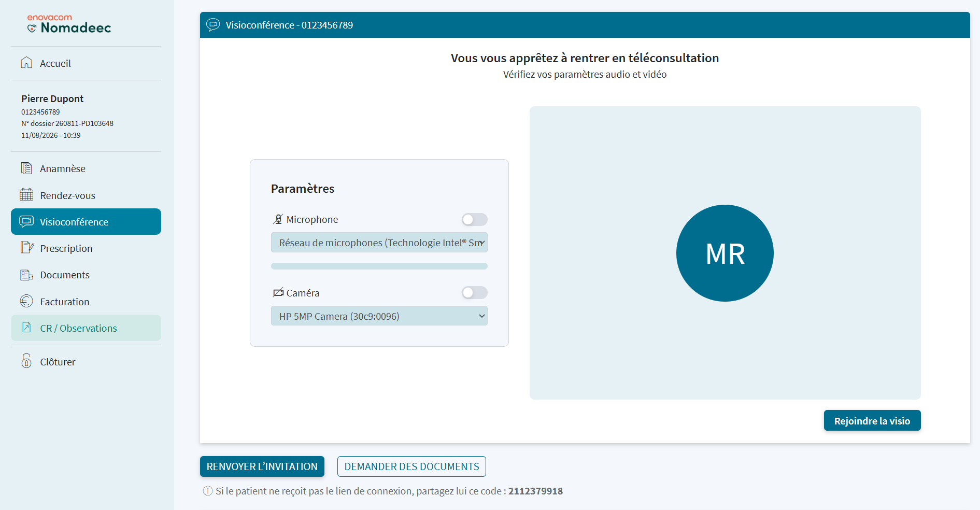Click the date 11/08/2026 - 10:39

click(51, 135)
